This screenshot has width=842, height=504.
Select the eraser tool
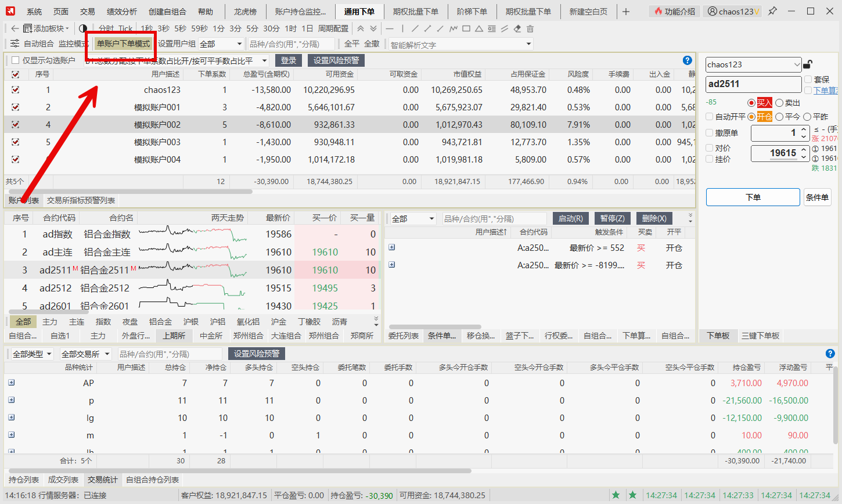517,28
